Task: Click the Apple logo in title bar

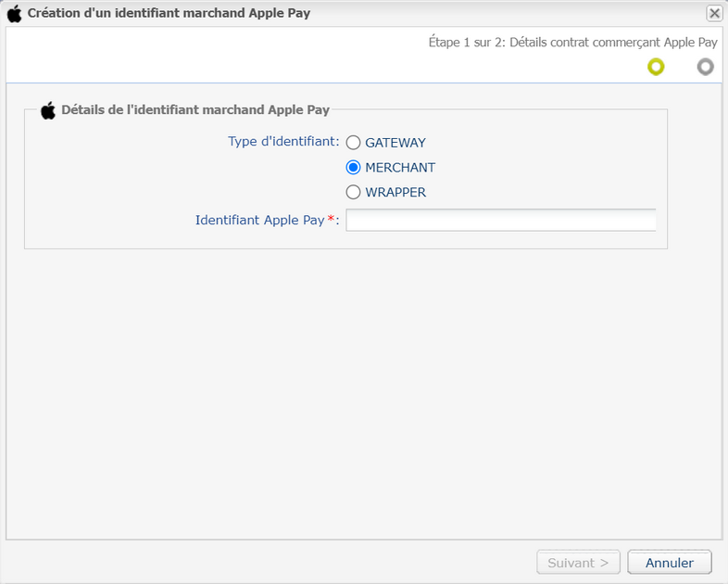Action: coord(15,14)
